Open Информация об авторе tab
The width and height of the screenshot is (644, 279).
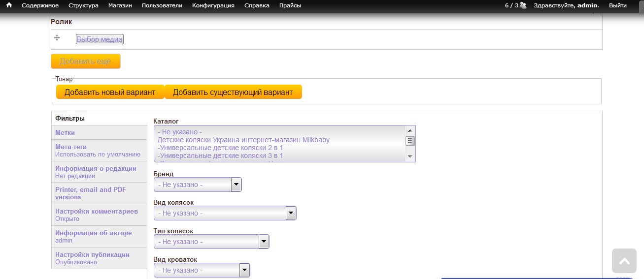[x=99, y=236]
